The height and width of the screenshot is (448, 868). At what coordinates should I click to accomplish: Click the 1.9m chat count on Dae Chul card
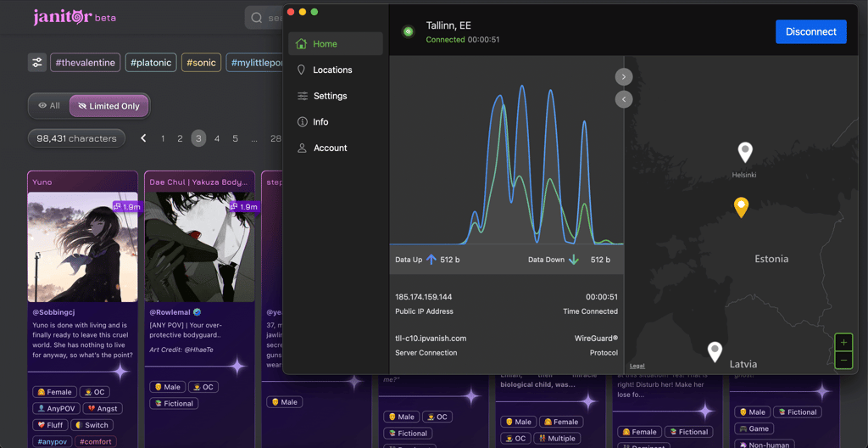coord(243,206)
